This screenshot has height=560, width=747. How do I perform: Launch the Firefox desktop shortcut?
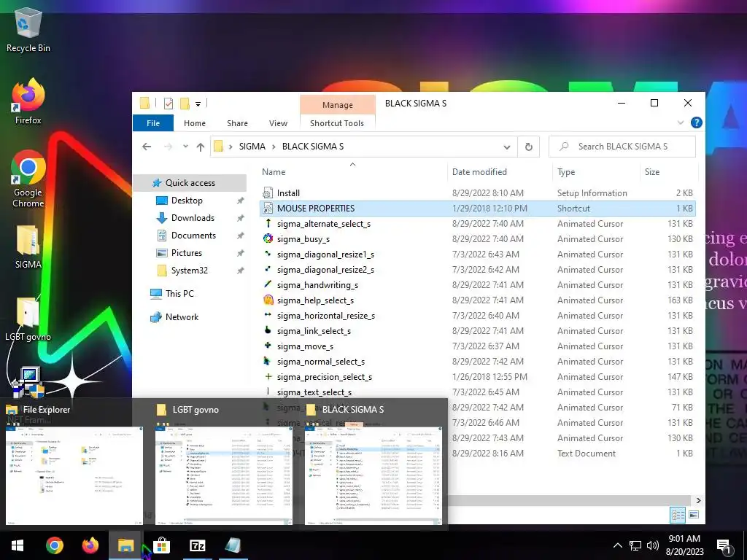28,101
